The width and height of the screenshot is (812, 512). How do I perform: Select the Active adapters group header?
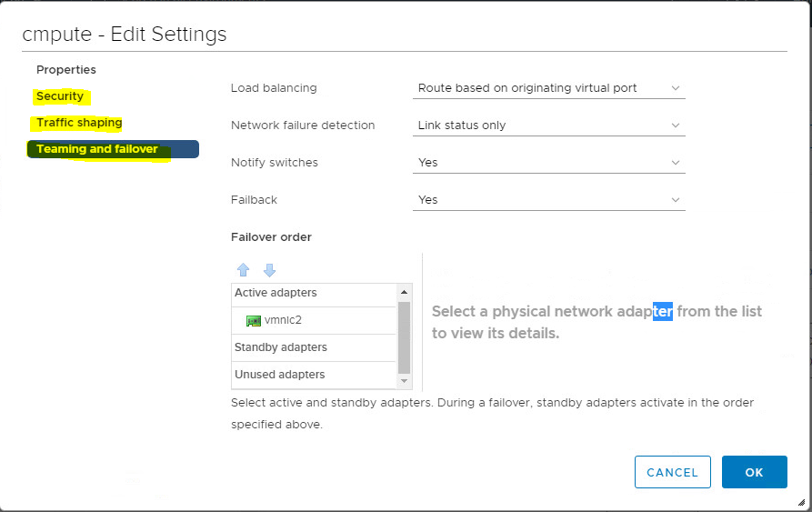click(276, 294)
